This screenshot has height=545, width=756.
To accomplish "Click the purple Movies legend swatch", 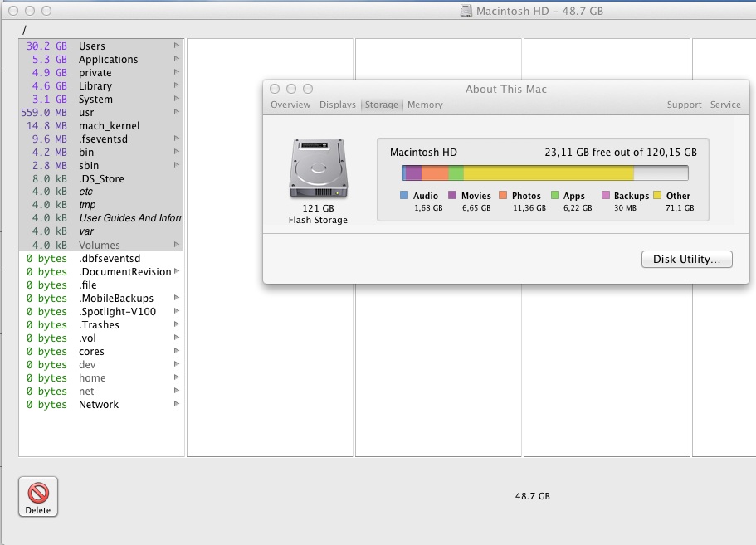I will [x=452, y=195].
